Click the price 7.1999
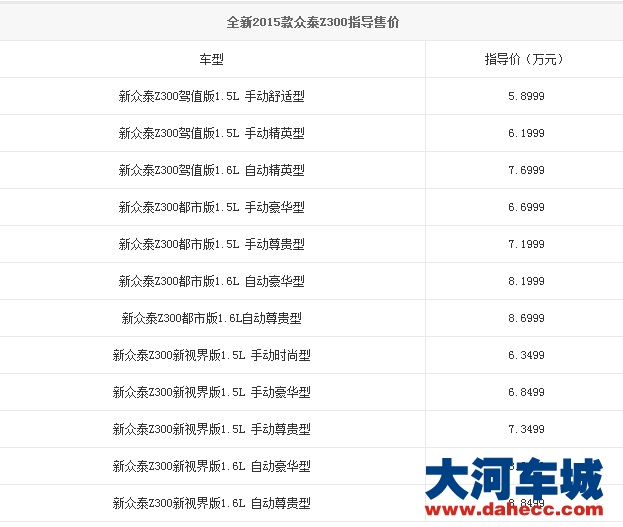 click(x=526, y=244)
